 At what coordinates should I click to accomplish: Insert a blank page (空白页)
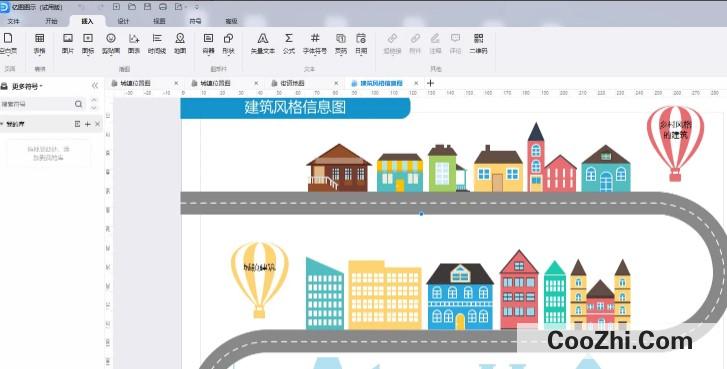tap(8, 43)
